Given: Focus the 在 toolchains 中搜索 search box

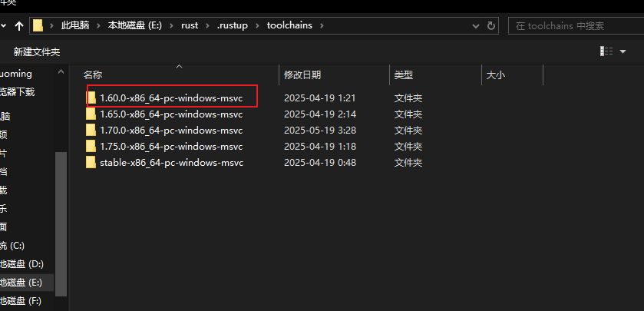Looking at the screenshot, I should tap(576, 26).
